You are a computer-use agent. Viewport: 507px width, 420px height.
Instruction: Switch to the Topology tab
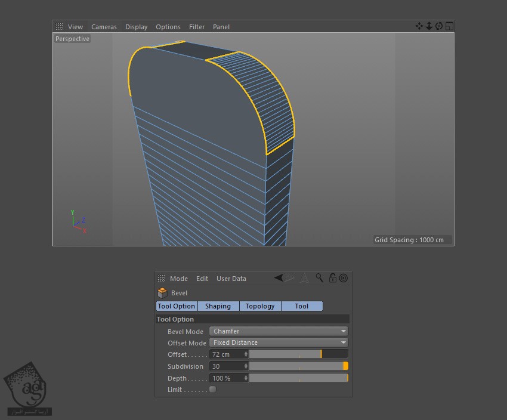coord(260,306)
